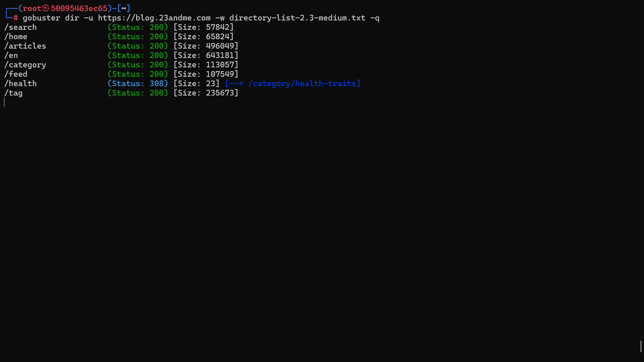The height and width of the screenshot is (362, 644).
Task: Click the terminal cursor position
Action: click(5, 103)
